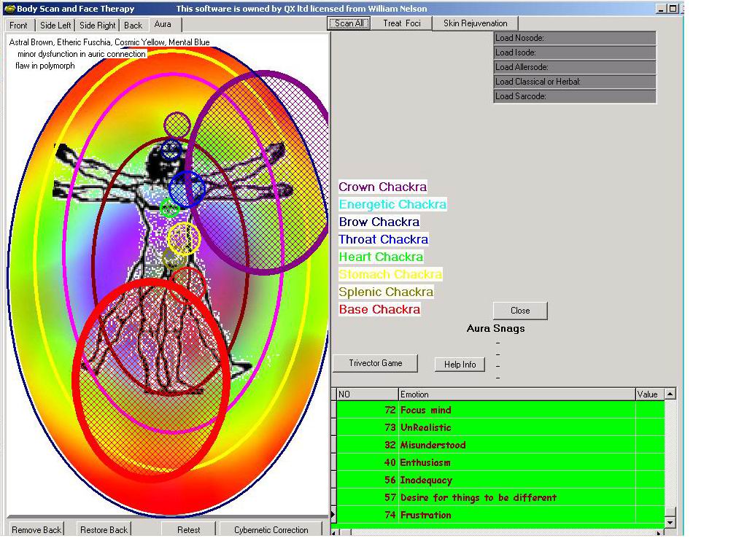The height and width of the screenshot is (560, 747).
Task: Select the Side Right tab
Action: tap(97, 26)
